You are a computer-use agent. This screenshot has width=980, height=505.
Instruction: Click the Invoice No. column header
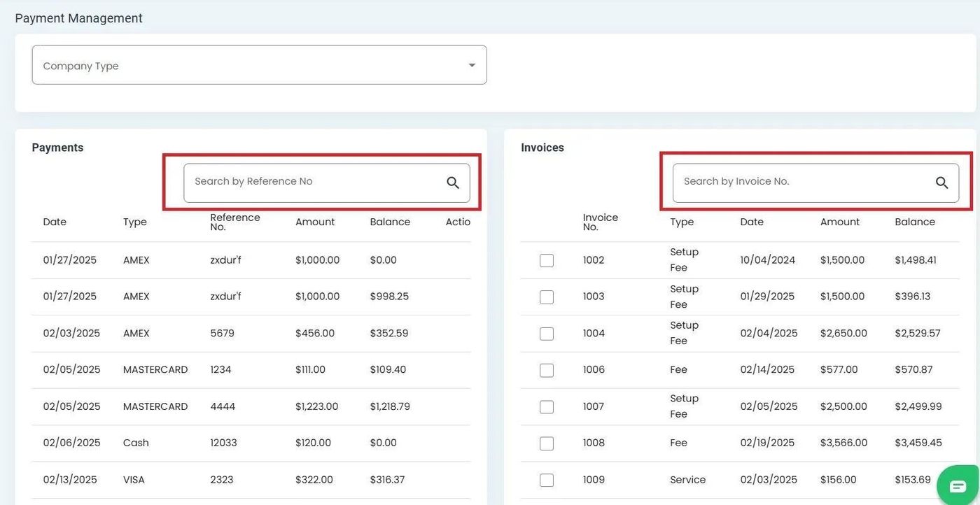600,222
